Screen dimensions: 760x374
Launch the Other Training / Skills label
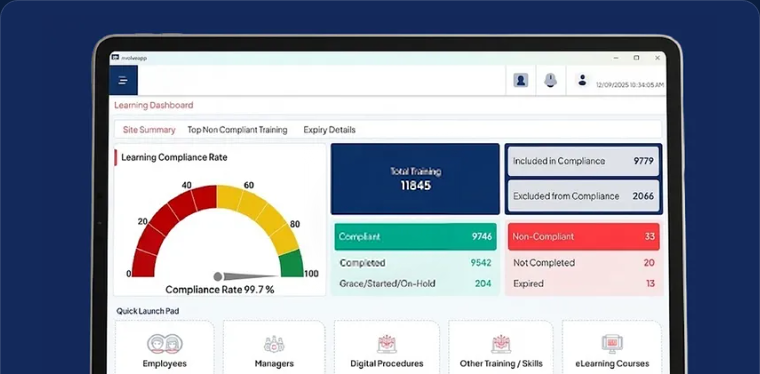(501, 363)
